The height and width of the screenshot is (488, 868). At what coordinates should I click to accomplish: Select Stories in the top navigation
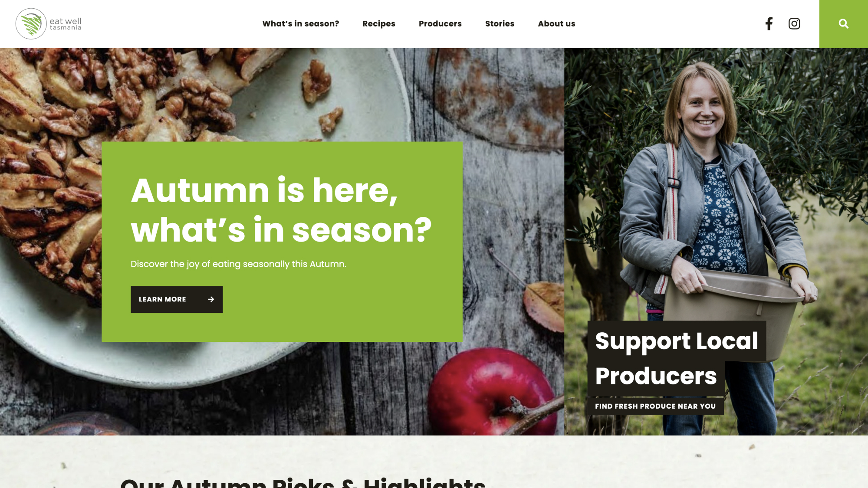[x=500, y=24]
